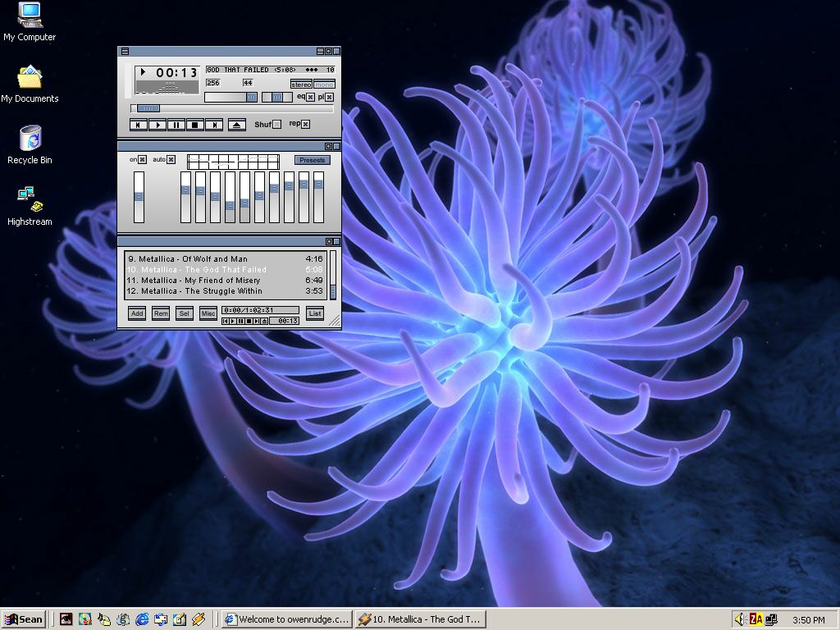Click the Internet Explorer quick launch icon

pos(142,619)
